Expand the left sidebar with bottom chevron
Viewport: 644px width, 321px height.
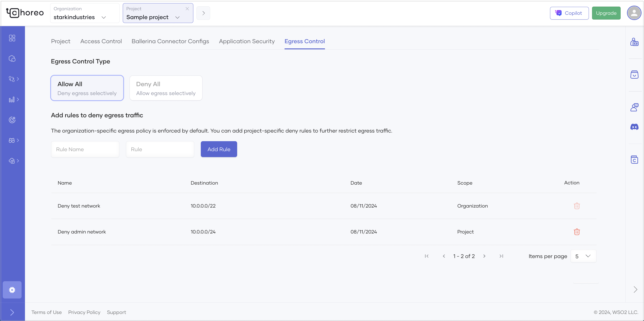click(12, 312)
